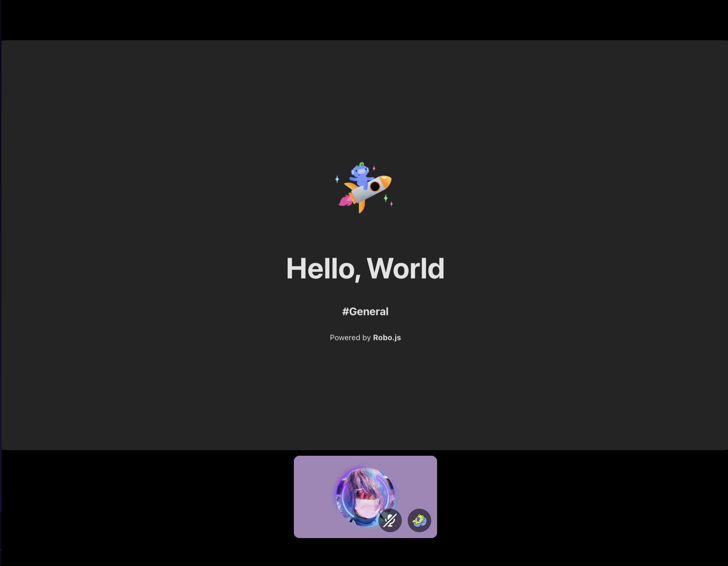Click the purple participant tile background
Screen dimensions: 728x566
[312, 496]
